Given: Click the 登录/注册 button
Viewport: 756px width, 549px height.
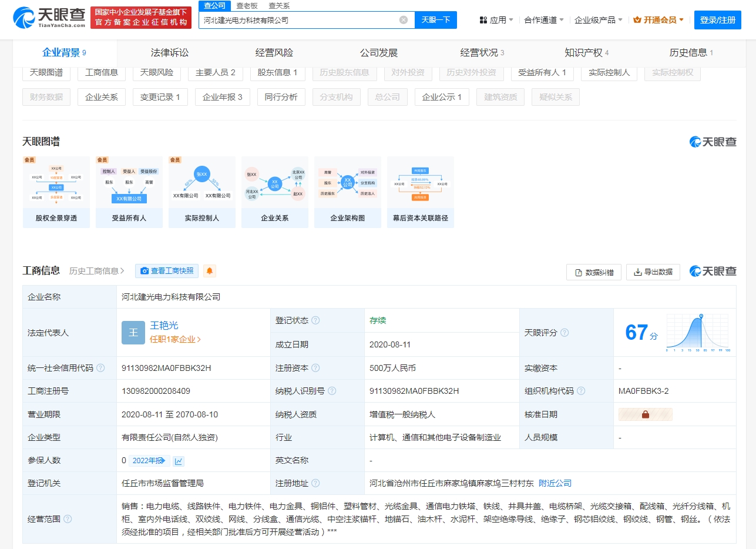Looking at the screenshot, I should tap(718, 20).
